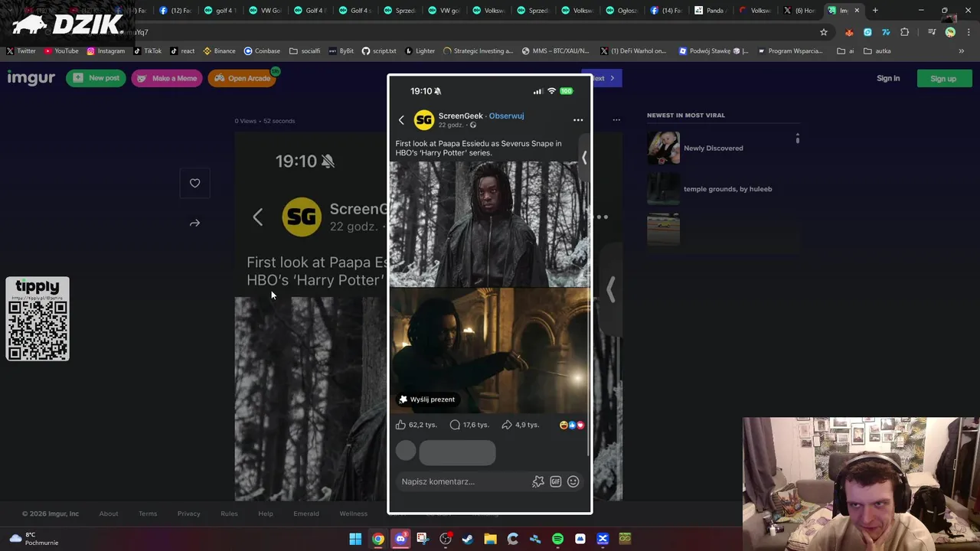The height and width of the screenshot is (551, 980).
Task: Go to the Next post
Action: pos(606,78)
